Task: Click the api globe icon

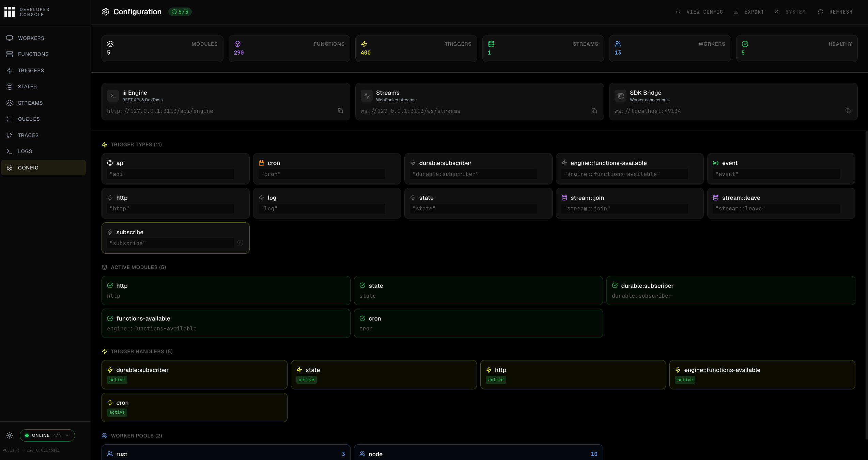Action: coord(110,163)
